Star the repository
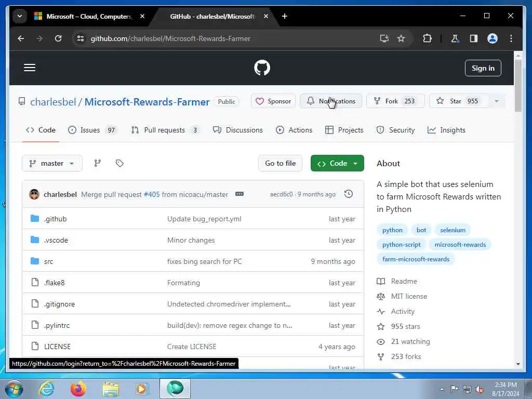 coord(459,101)
